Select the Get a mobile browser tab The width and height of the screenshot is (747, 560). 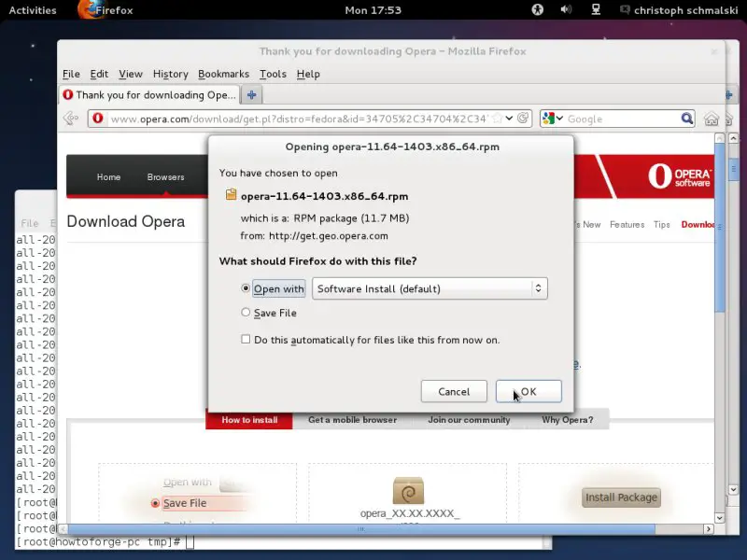[353, 419]
